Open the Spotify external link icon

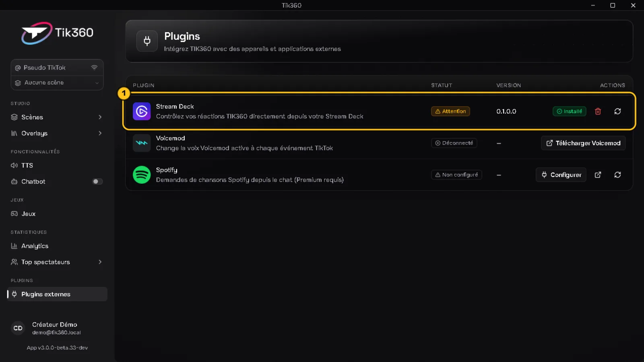pos(598,175)
